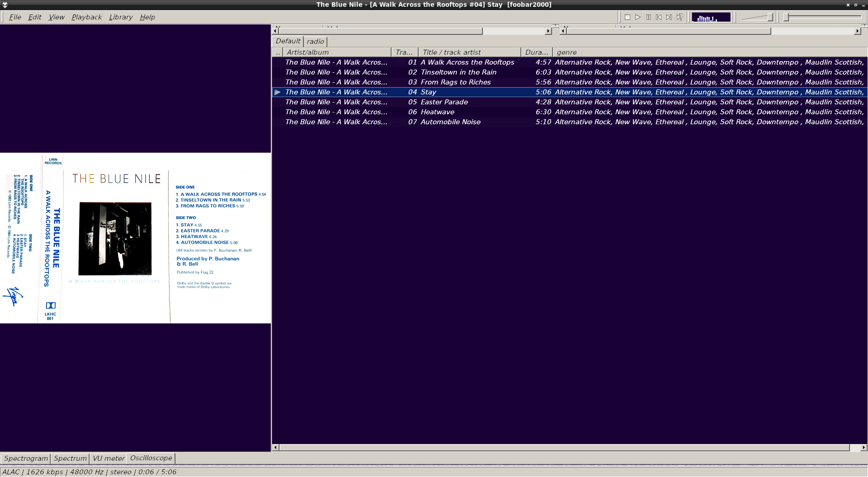
Task: Pause playback with the pause icon
Action: pyautogui.click(x=648, y=17)
